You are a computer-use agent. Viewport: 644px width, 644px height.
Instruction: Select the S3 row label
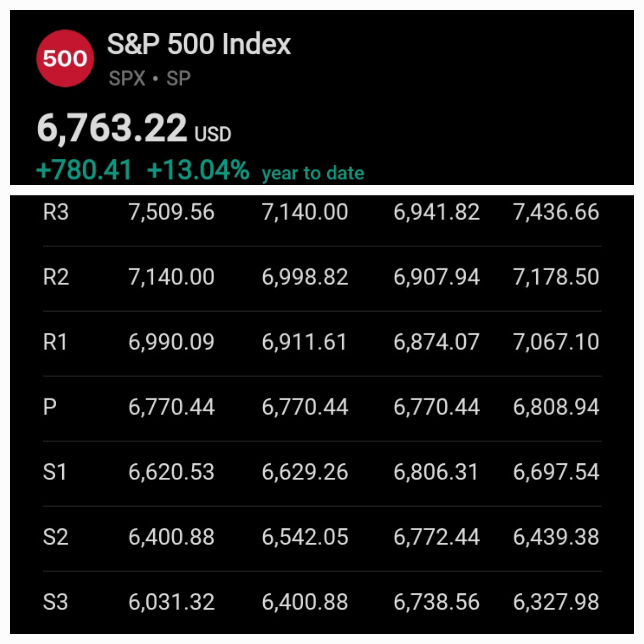coord(56,602)
